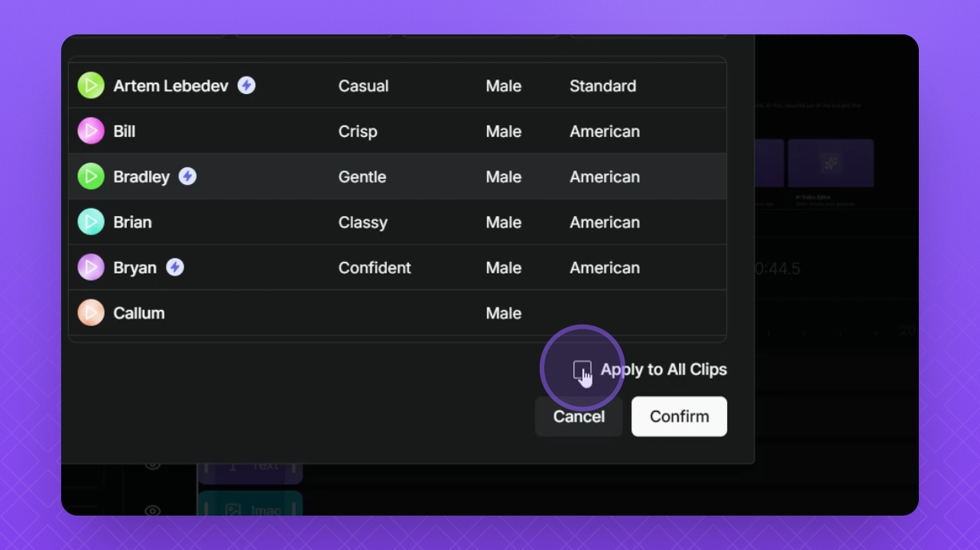The width and height of the screenshot is (980, 550).
Task: Click the Casual style cell
Action: pyautogui.click(x=364, y=86)
